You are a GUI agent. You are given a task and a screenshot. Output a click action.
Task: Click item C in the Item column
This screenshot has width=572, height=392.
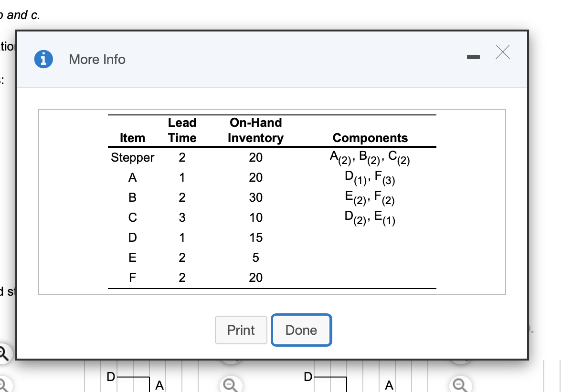[x=132, y=217]
